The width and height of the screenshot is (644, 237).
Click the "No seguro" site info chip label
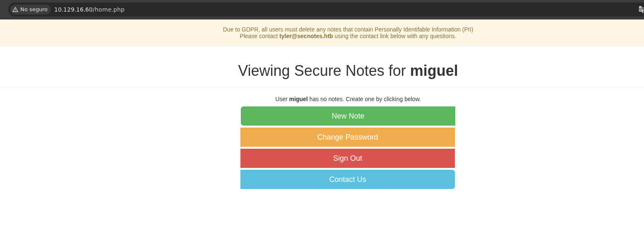[x=34, y=10]
